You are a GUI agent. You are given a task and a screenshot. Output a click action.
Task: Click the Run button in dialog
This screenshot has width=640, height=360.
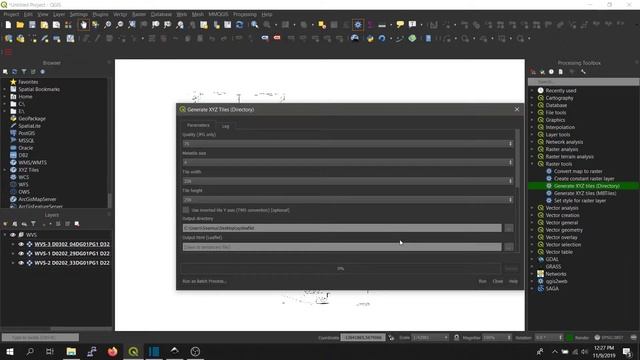click(x=482, y=281)
